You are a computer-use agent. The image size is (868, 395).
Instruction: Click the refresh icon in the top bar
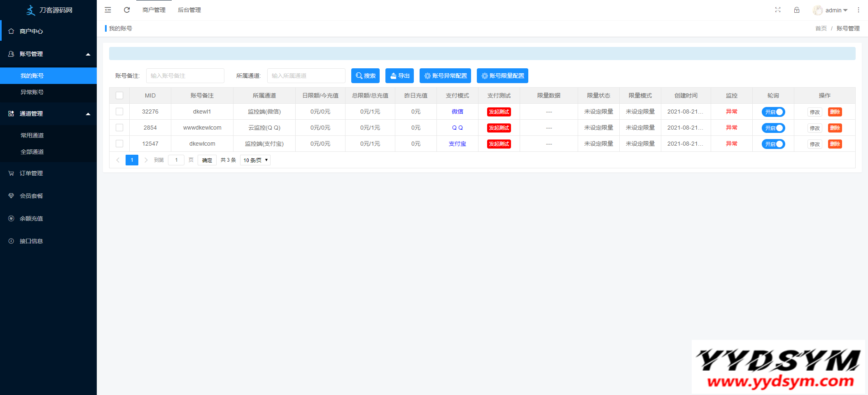point(127,10)
